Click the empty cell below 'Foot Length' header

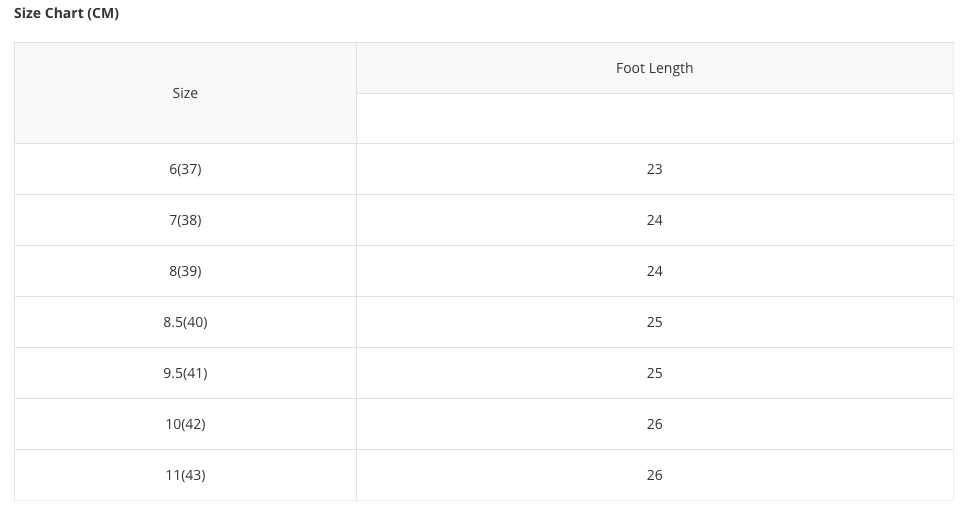point(654,119)
